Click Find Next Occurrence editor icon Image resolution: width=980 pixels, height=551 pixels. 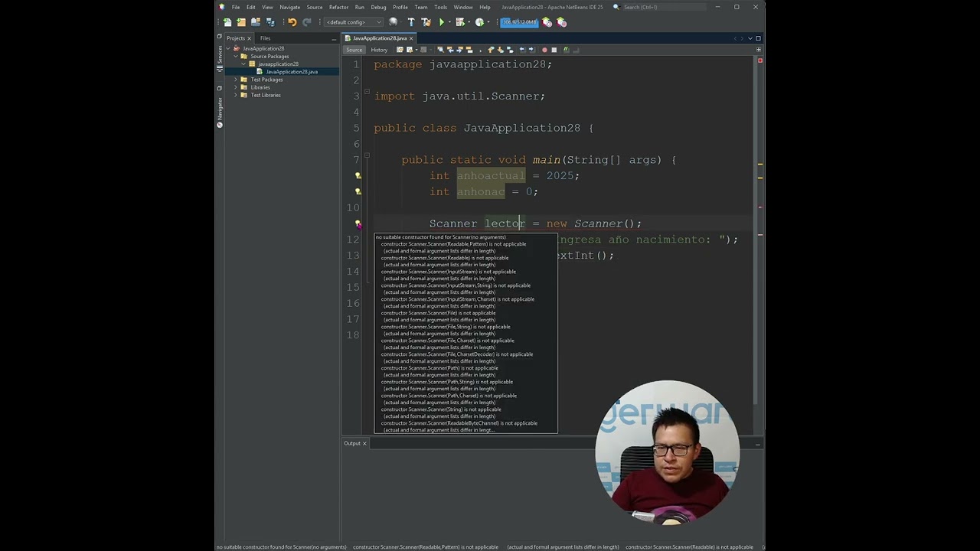459,50
